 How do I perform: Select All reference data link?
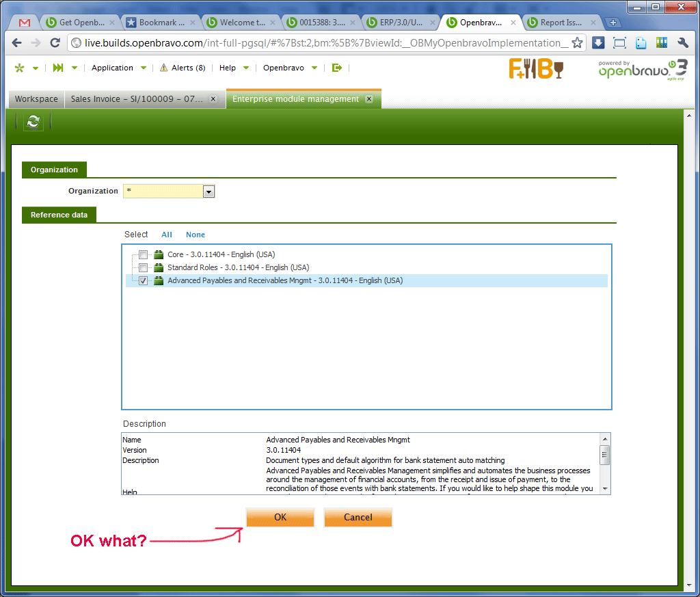[x=167, y=235]
